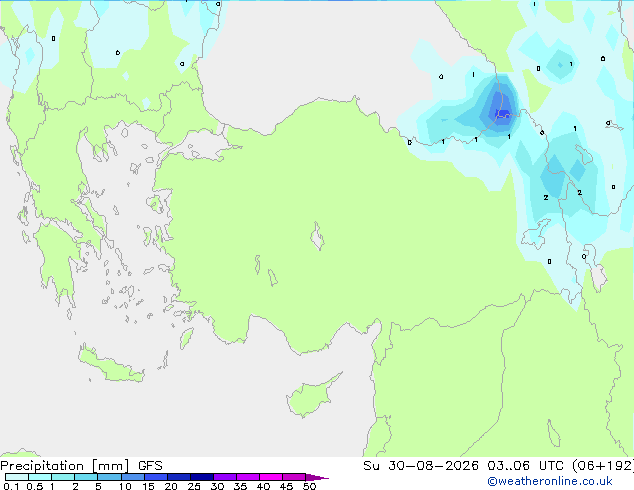Click the 5–10 mm legend swatch
Viewport: 634px width, 490px height.
click(x=109, y=477)
